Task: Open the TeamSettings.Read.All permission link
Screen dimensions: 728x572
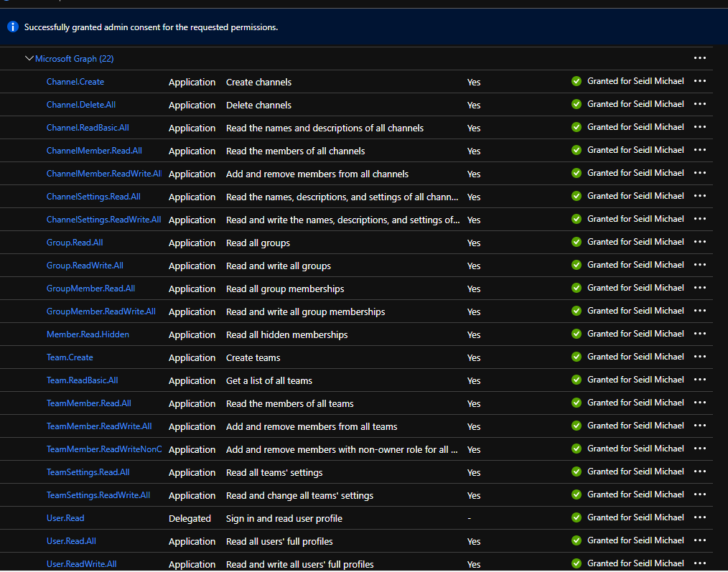Action: [x=88, y=472]
